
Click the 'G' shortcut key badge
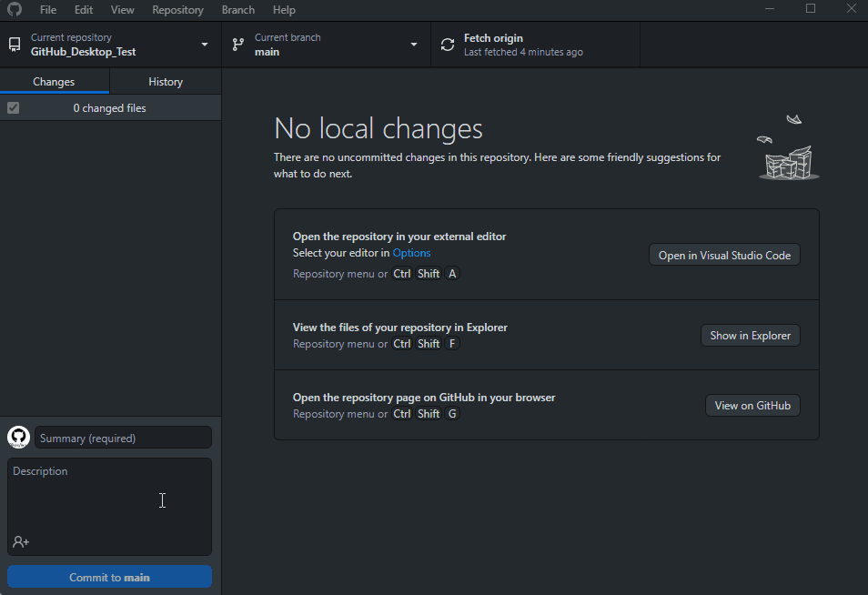click(x=452, y=414)
